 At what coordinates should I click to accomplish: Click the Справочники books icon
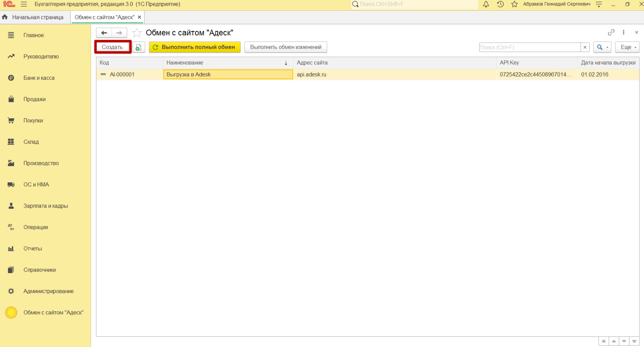(x=11, y=270)
